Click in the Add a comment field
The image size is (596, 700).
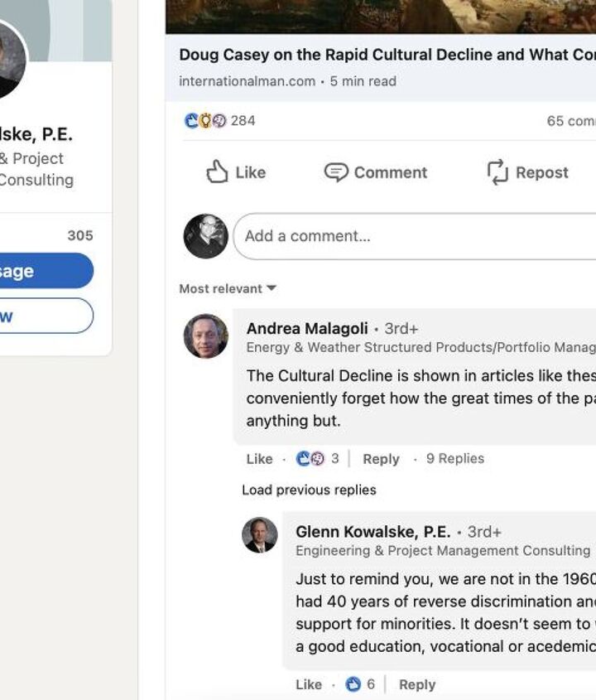point(414,236)
